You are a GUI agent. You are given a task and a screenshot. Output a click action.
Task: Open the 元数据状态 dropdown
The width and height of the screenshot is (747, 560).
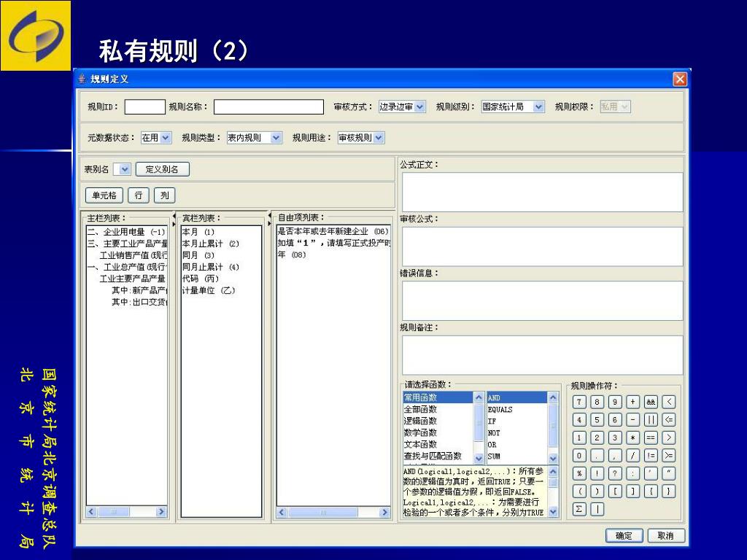tap(156, 138)
